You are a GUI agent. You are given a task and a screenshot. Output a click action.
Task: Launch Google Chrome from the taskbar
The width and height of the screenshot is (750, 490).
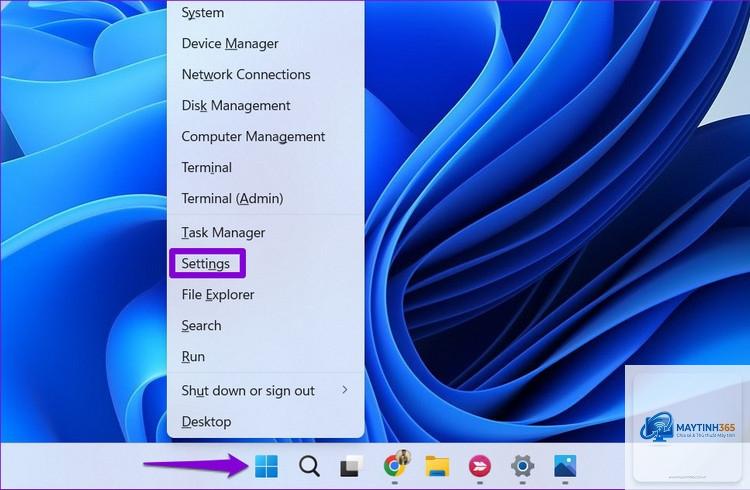click(x=395, y=465)
